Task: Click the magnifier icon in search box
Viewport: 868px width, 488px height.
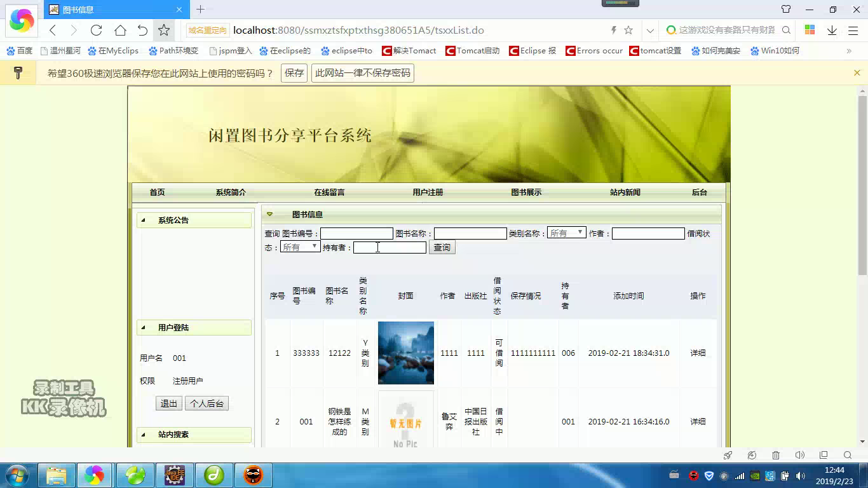Action: [786, 30]
